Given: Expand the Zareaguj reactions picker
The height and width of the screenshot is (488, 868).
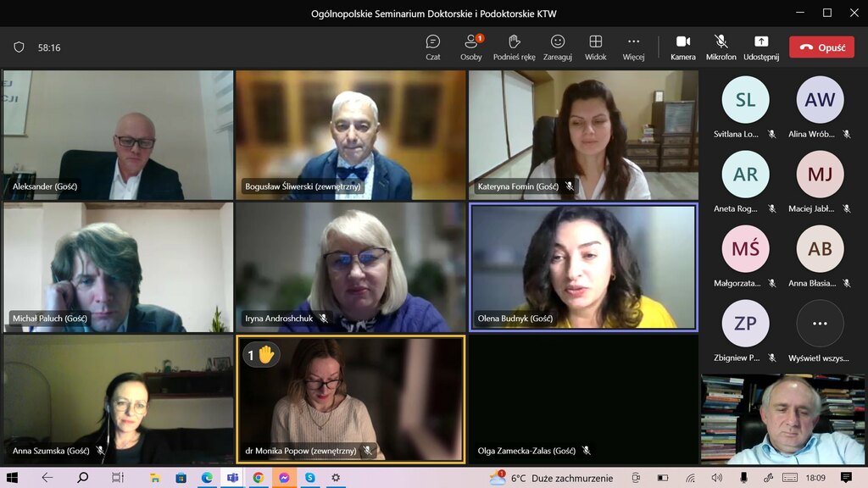Looking at the screenshot, I should 557,47.
